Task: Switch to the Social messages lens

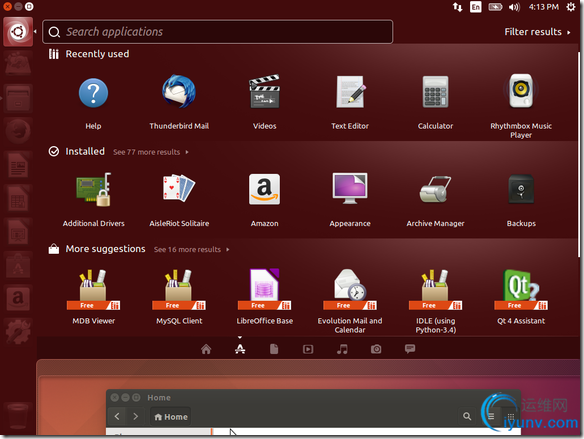Action: pyautogui.click(x=410, y=349)
